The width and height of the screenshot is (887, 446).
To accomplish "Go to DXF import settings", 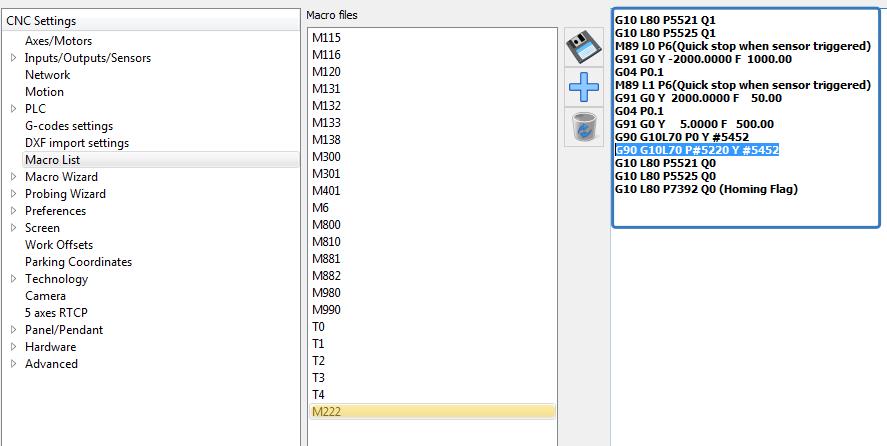I will click(77, 143).
